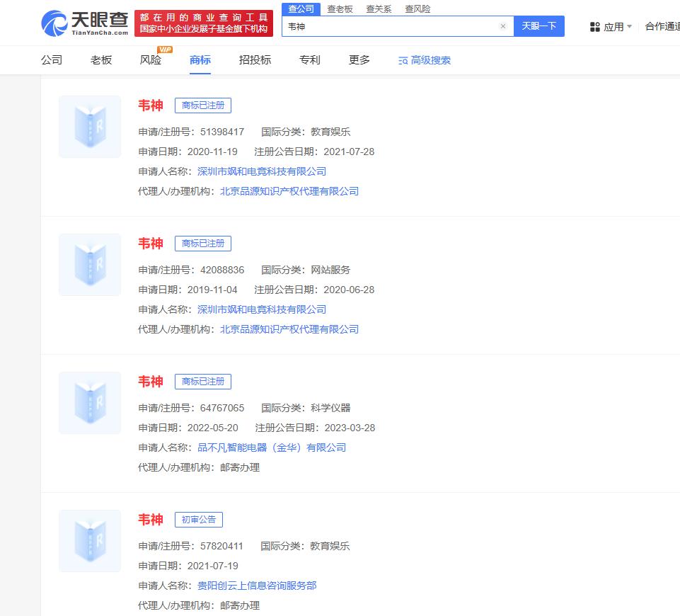Open 品不凡智能电器（金华）有限公司 applicant link
The width and height of the screenshot is (680, 616).
point(272,447)
